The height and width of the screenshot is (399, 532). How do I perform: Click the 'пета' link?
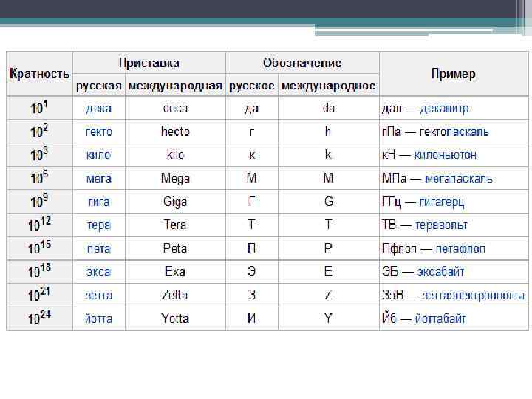(x=99, y=248)
